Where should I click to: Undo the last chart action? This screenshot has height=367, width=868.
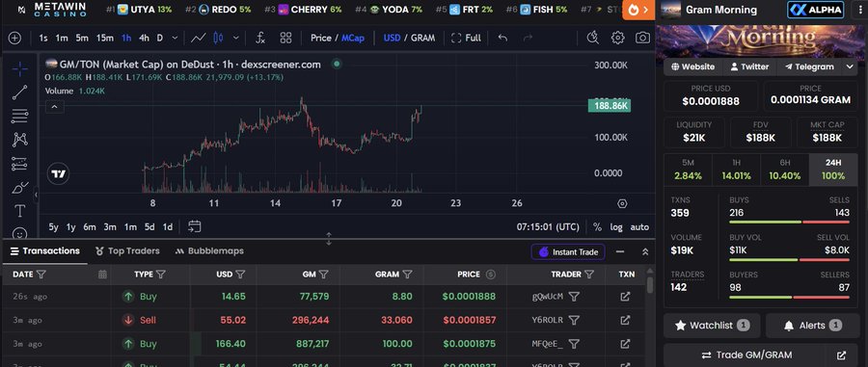coord(502,39)
